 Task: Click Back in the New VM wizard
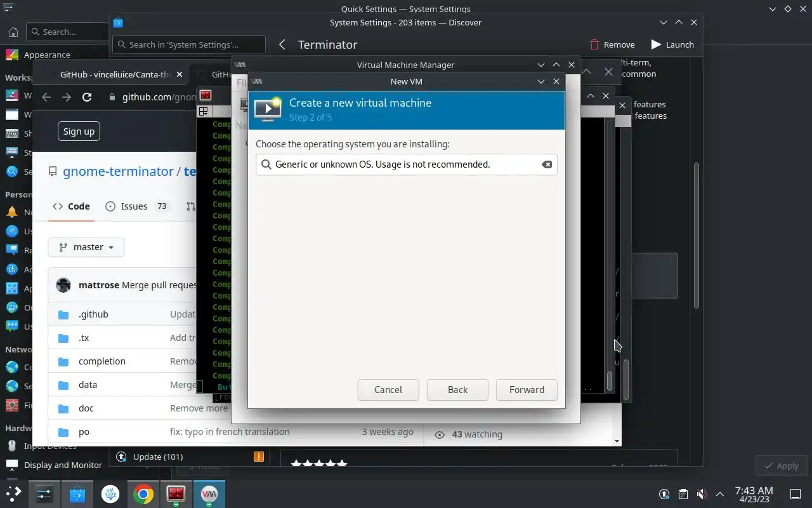(x=457, y=390)
